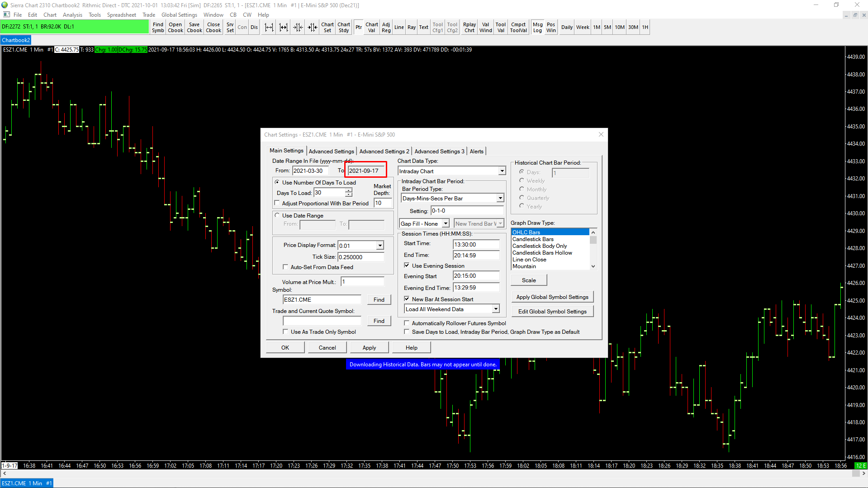Switch to the Alerts tab
The height and width of the screenshot is (488, 868).
tap(477, 151)
